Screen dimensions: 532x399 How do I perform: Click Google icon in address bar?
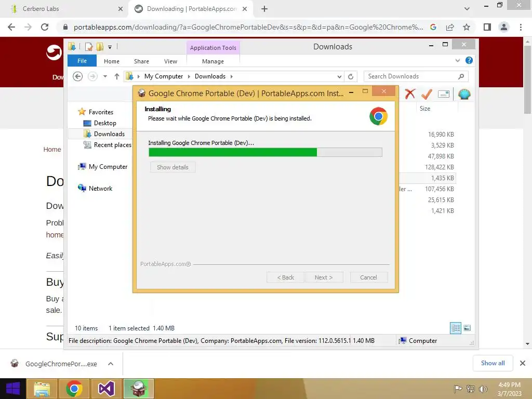433,27
